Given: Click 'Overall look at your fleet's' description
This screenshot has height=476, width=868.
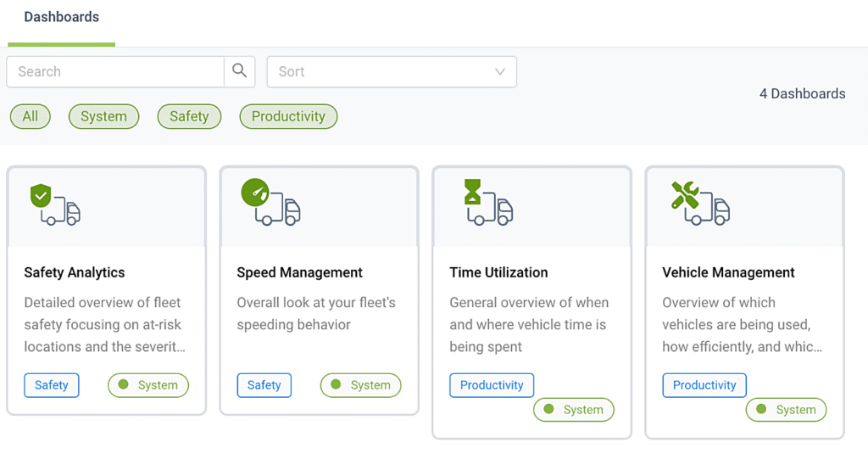Looking at the screenshot, I should click(316, 303).
